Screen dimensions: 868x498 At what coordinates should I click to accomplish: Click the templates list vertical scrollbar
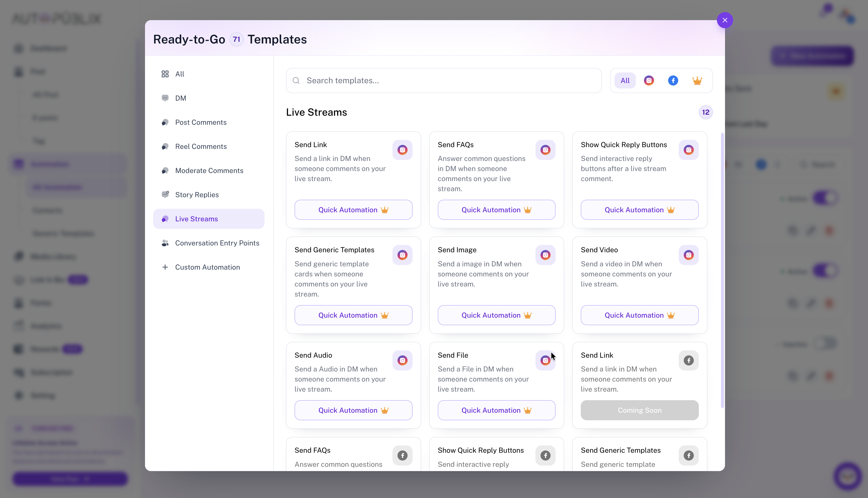pyautogui.click(x=722, y=270)
